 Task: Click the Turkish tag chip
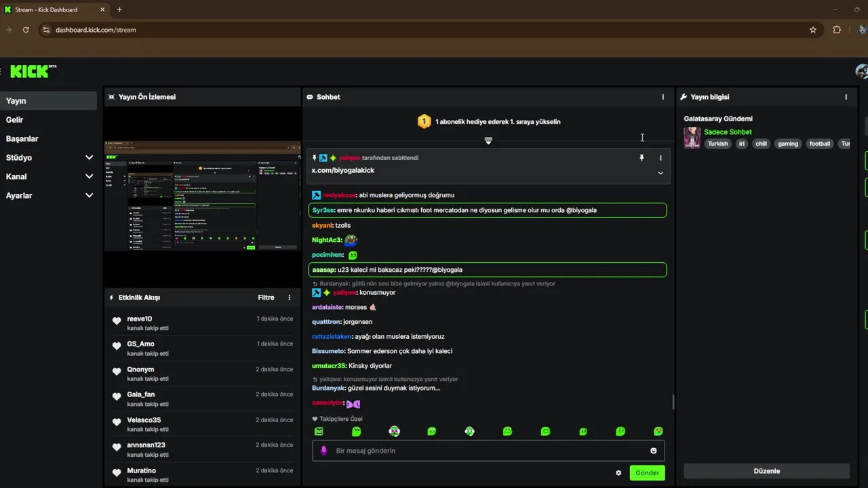coord(717,144)
